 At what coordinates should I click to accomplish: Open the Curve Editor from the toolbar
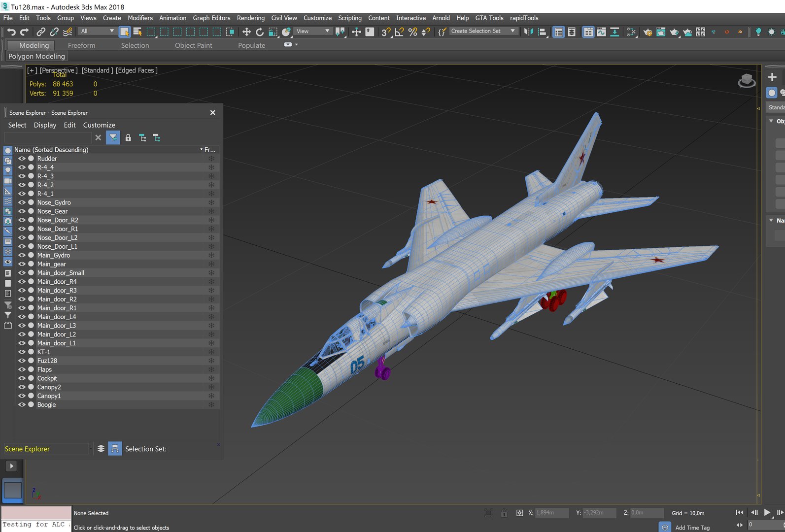(x=601, y=32)
